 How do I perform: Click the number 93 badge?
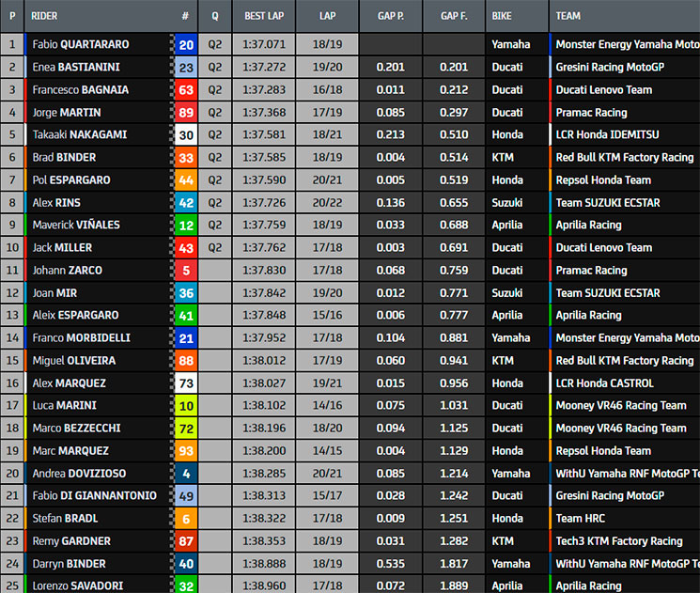click(x=186, y=450)
